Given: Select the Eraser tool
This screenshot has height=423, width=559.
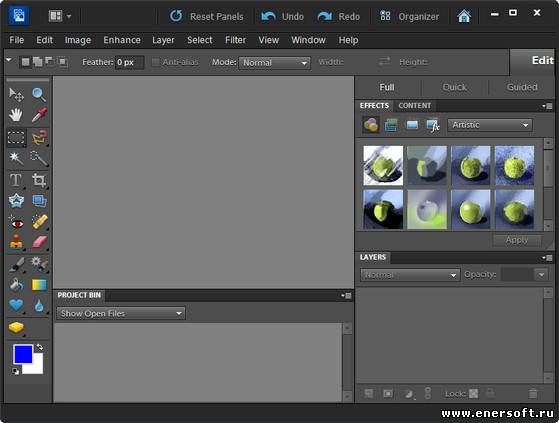Looking at the screenshot, I should pyautogui.click(x=39, y=242).
